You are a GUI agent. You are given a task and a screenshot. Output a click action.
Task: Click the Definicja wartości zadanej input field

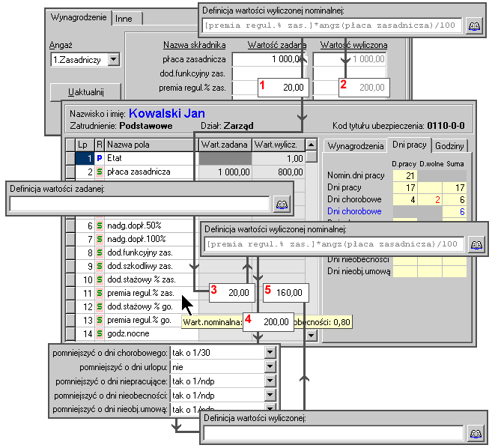139,205
